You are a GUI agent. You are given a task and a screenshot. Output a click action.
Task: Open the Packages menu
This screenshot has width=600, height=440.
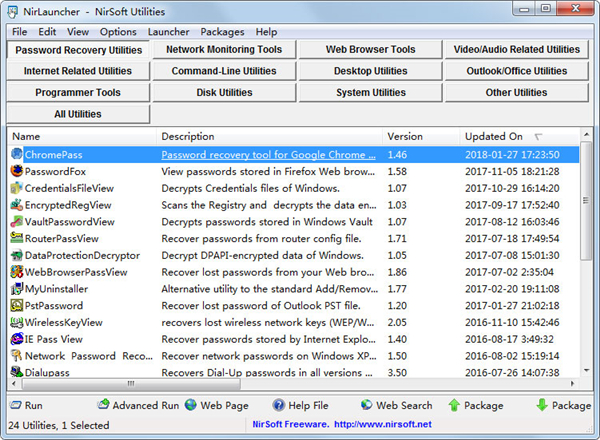click(x=221, y=32)
